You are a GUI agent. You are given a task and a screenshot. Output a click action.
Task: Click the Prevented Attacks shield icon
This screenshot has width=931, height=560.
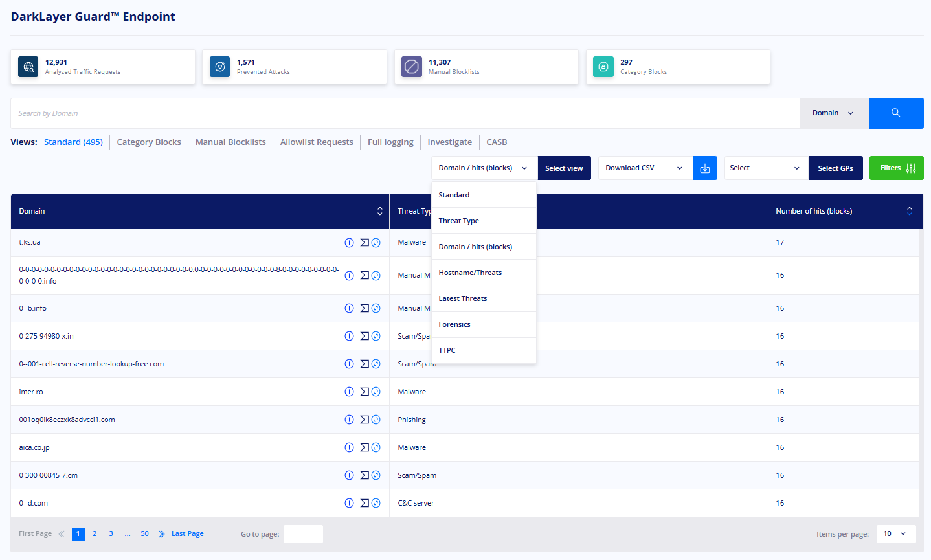pos(220,67)
